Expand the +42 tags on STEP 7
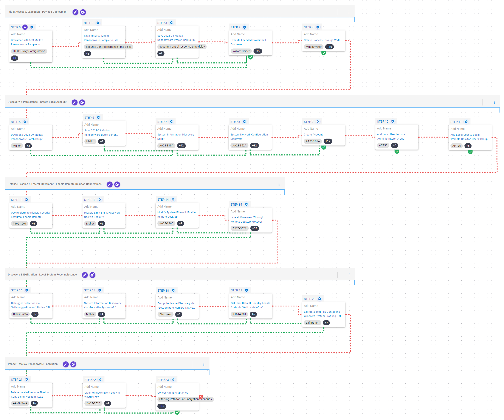The width and height of the screenshot is (504, 420). (181, 146)
